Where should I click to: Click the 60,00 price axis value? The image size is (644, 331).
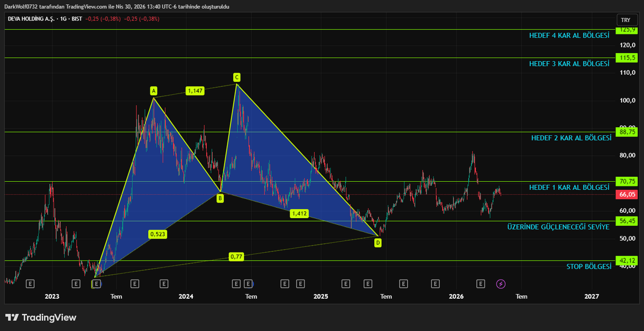627,211
